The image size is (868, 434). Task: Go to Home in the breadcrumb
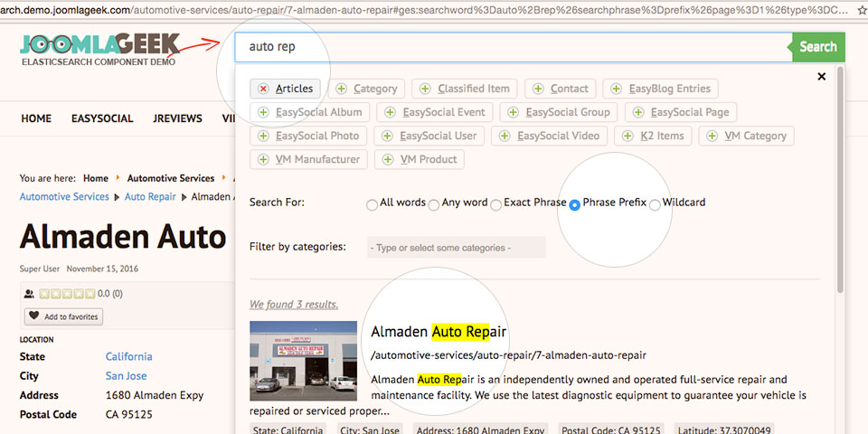[96, 178]
